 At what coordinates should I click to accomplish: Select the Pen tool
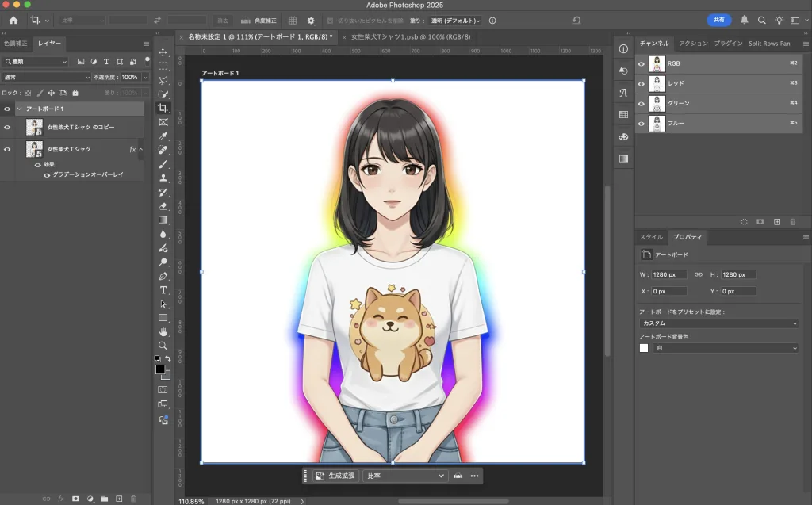[x=163, y=276]
